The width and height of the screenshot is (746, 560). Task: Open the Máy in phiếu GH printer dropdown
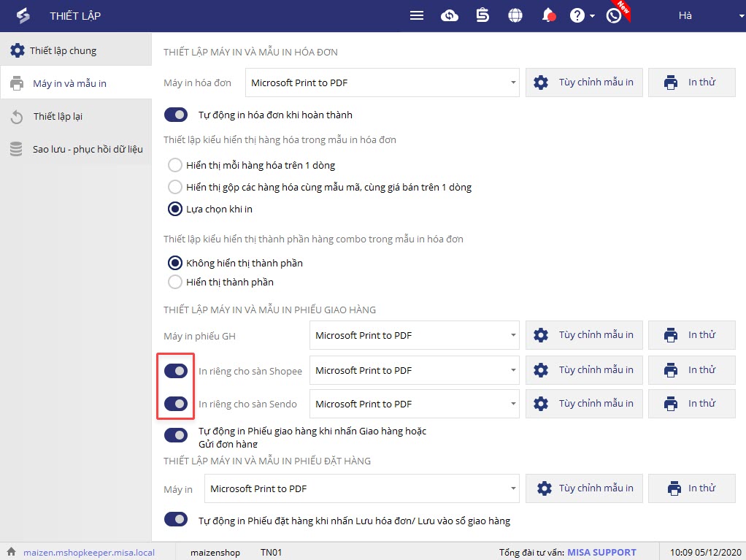pos(415,335)
